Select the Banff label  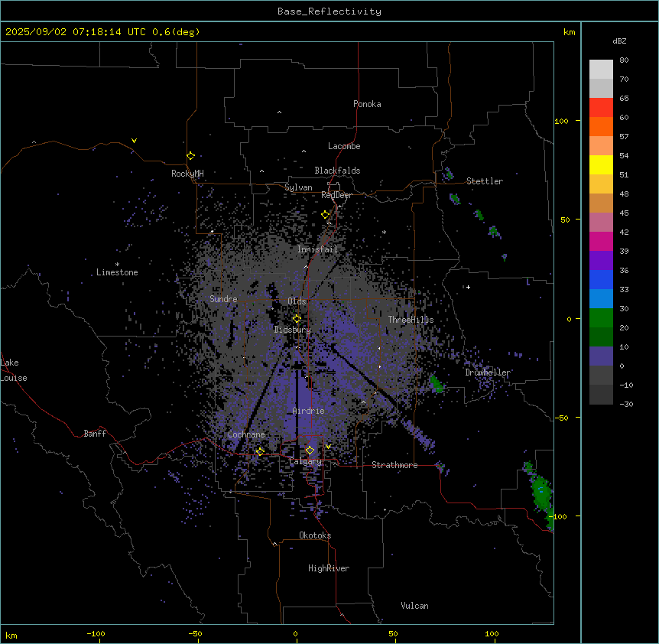[x=95, y=434]
